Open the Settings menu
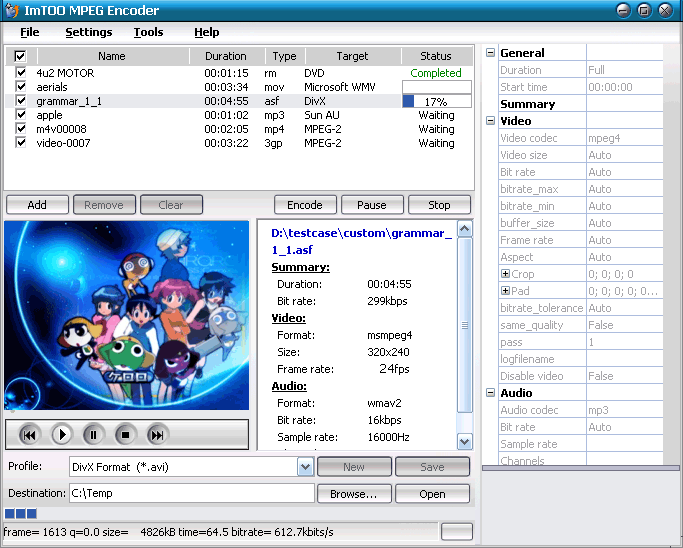 click(x=89, y=32)
